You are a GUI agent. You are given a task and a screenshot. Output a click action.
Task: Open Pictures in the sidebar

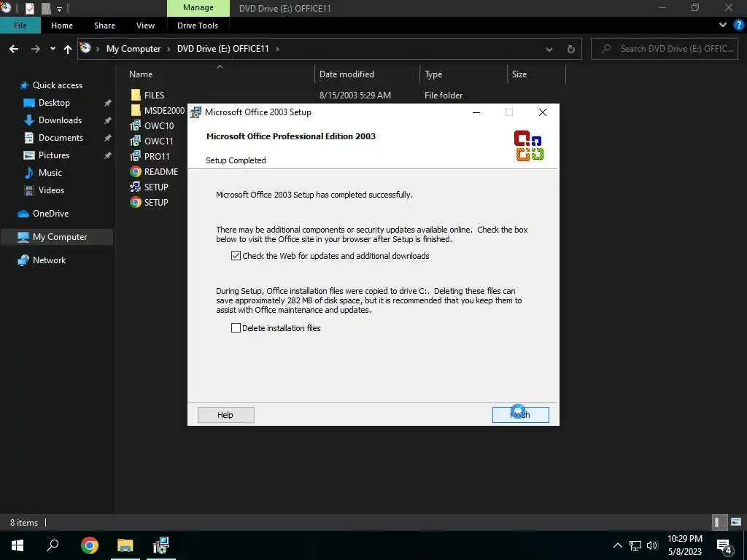point(54,155)
